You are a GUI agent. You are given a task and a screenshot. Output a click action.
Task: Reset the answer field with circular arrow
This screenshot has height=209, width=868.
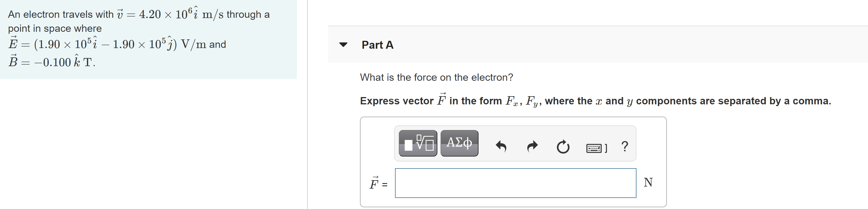point(563,147)
